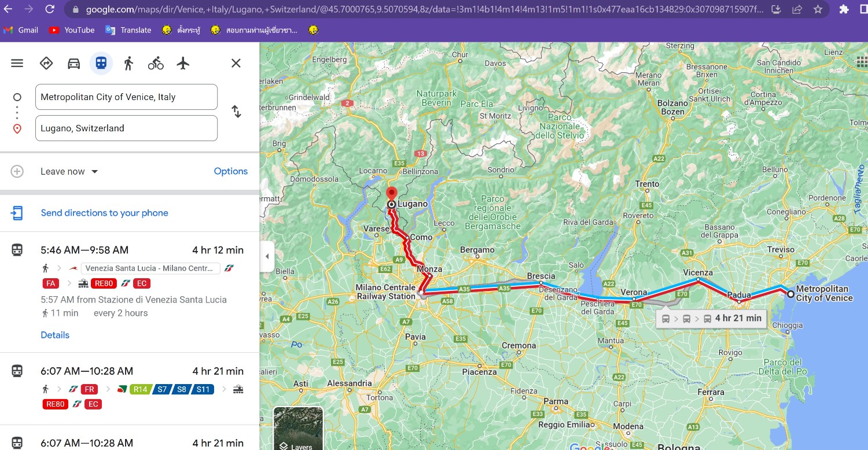Switch to flights travel mode
This screenshot has width=868, height=450.
click(x=183, y=63)
